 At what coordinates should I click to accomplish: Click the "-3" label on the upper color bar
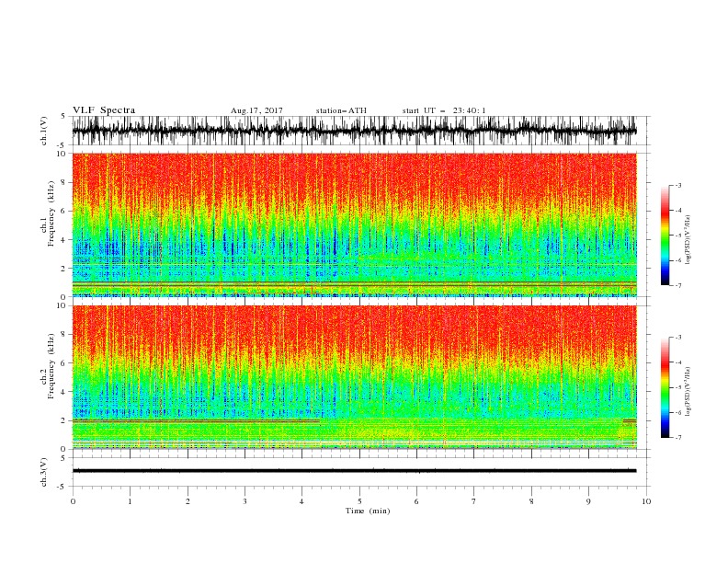click(x=677, y=185)
